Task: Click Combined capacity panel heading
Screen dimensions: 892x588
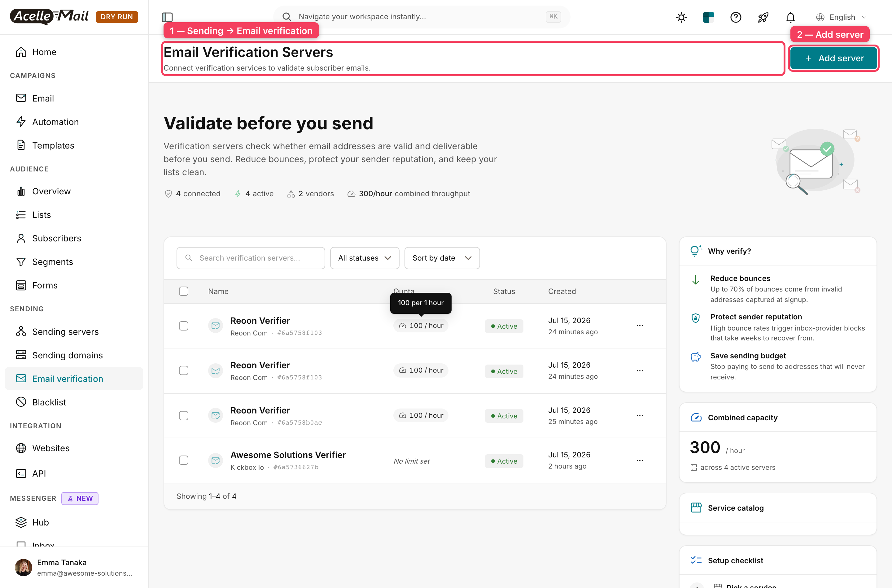Action: pos(743,417)
